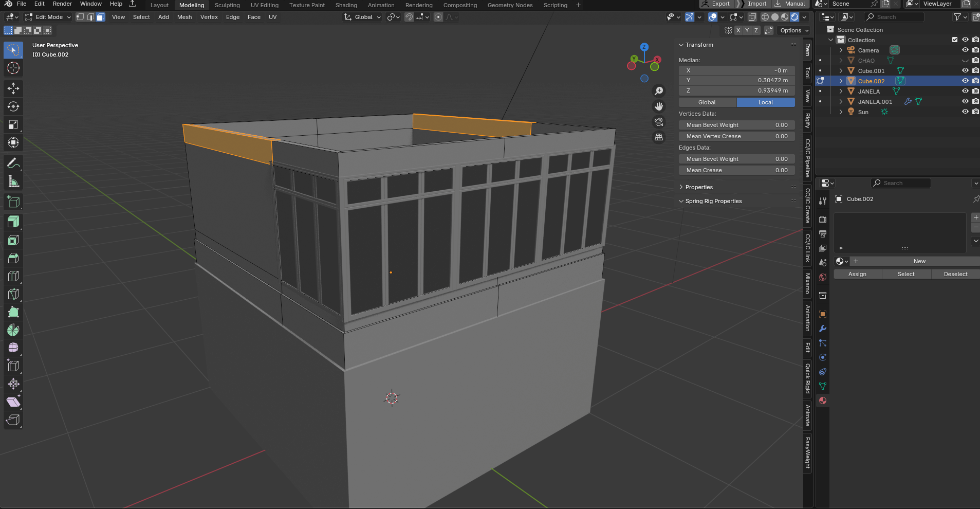
Task: Switch to face select mode
Action: pos(101,17)
